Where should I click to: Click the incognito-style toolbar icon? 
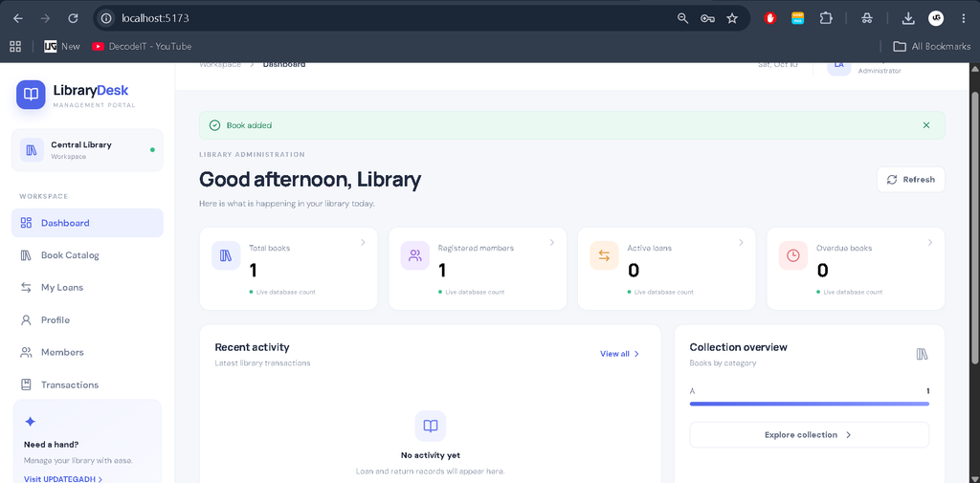pos(866,19)
